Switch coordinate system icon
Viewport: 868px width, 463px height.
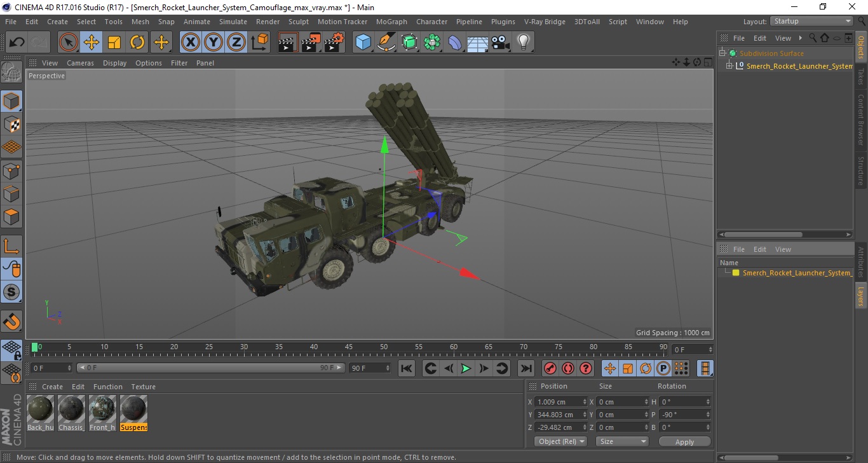click(260, 43)
